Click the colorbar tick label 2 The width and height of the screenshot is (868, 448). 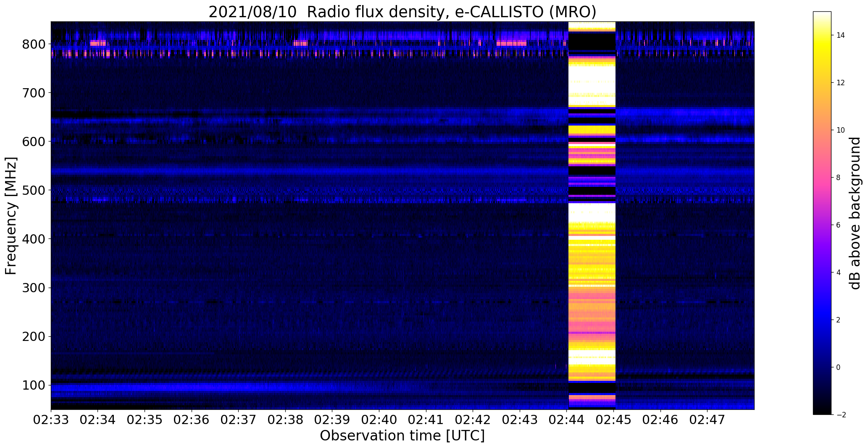[839, 320]
